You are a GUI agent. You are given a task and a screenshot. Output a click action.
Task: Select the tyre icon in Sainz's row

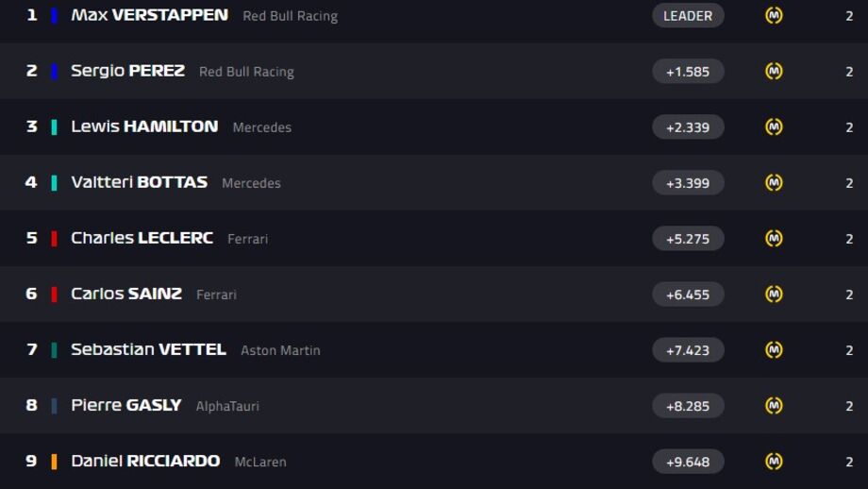[x=774, y=295]
